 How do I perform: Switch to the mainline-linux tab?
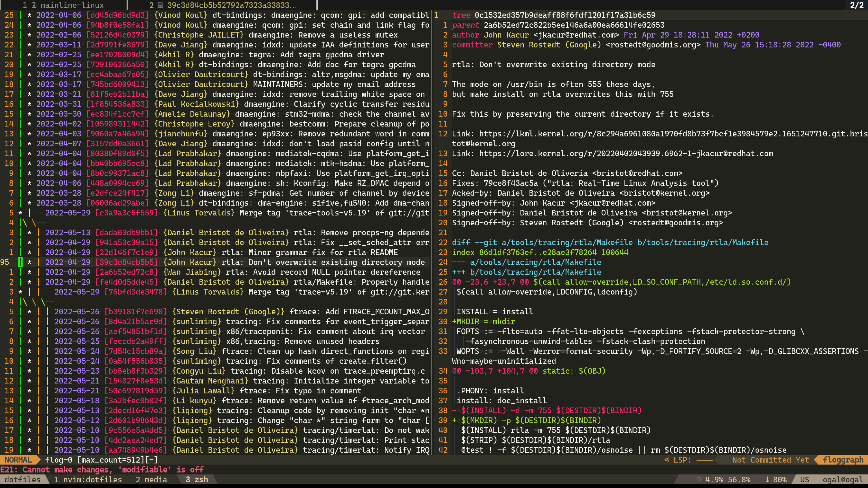pyautogui.click(x=64, y=5)
